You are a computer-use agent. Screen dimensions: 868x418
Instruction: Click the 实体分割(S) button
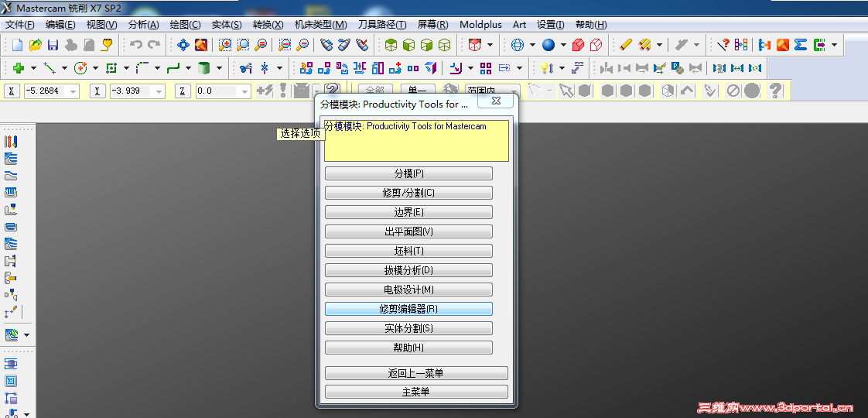point(408,328)
